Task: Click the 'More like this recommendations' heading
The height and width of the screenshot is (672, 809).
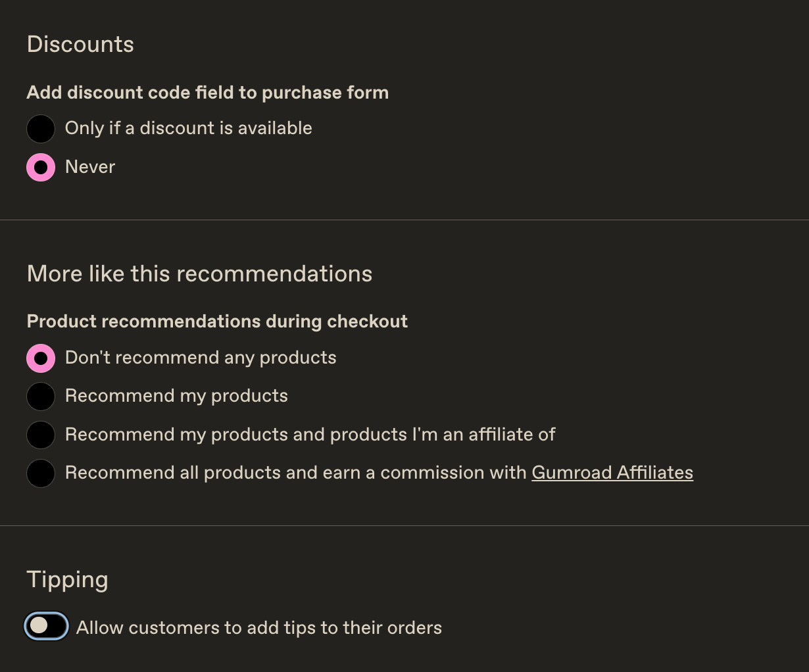Action: [x=199, y=274]
